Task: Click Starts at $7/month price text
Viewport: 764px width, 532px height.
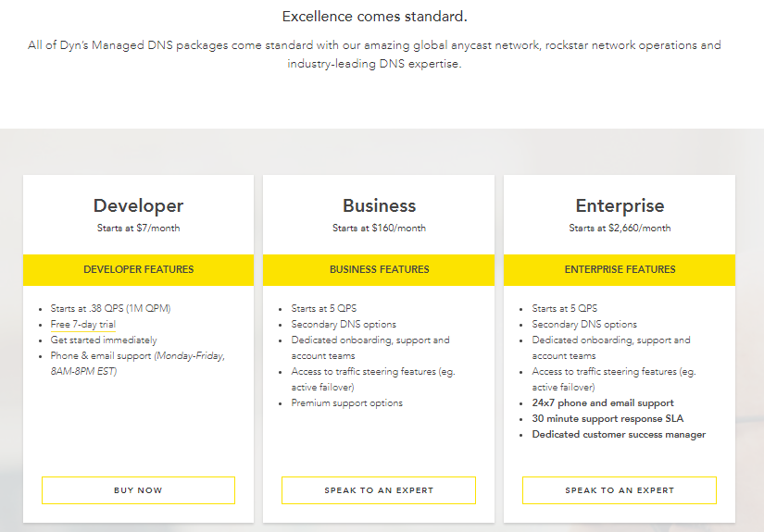Action: pos(138,228)
